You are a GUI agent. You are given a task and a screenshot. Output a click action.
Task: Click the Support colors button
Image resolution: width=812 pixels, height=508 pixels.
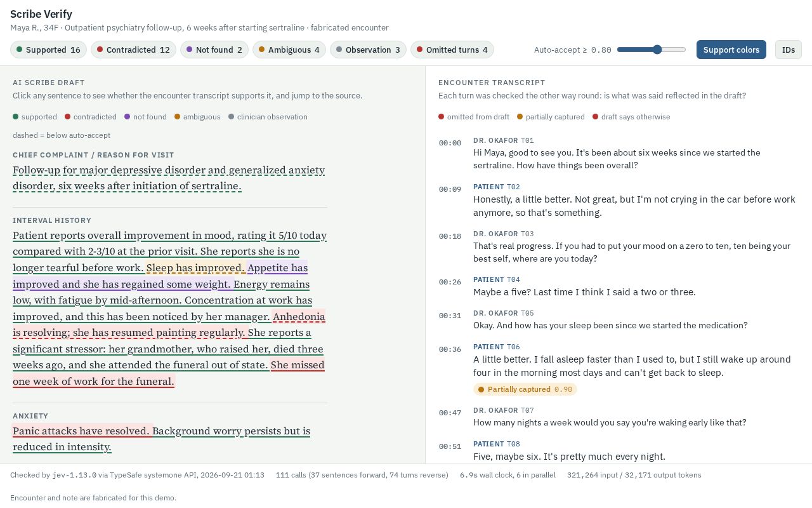point(731,50)
